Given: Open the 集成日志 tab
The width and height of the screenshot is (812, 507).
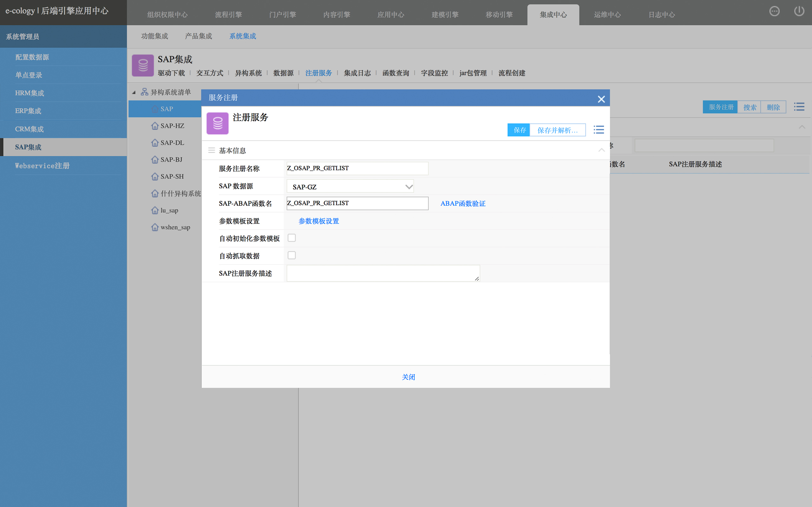Looking at the screenshot, I should [357, 73].
